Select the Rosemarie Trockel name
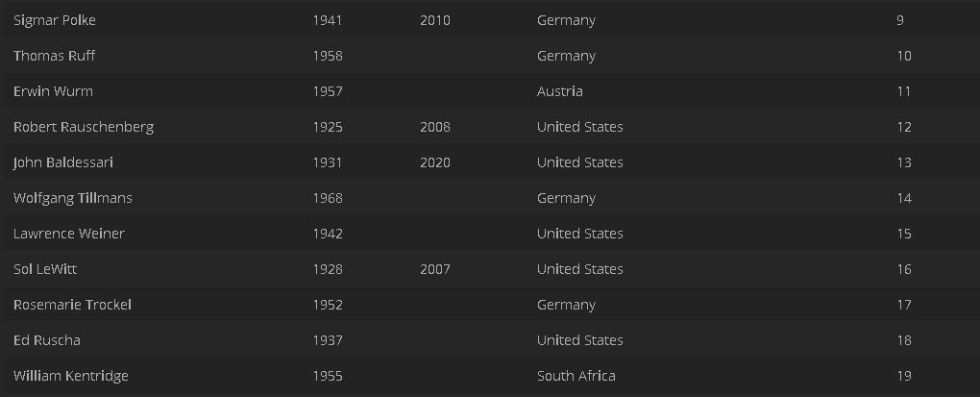The height and width of the screenshot is (397, 980). click(x=72, y=305)
